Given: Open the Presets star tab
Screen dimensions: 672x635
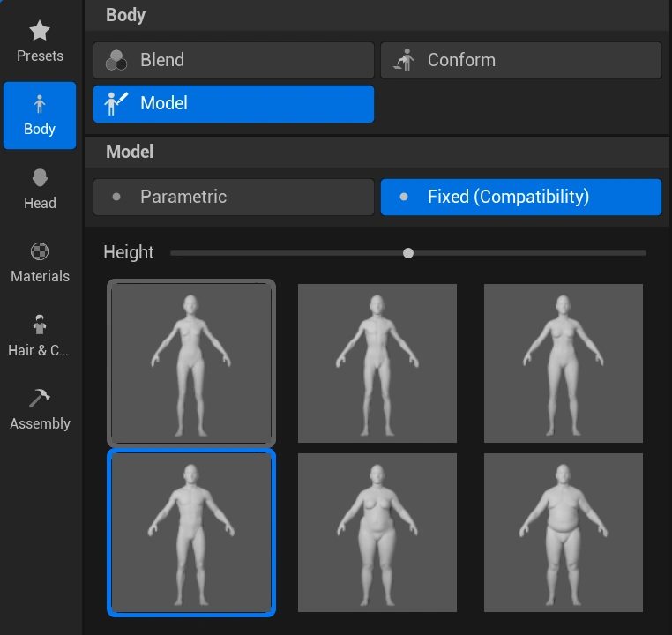Looking at the screenshot, I should click(40, 42).
